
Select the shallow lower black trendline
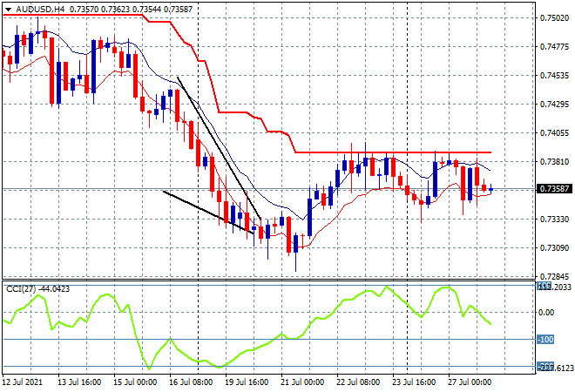[x=208, y=212]
